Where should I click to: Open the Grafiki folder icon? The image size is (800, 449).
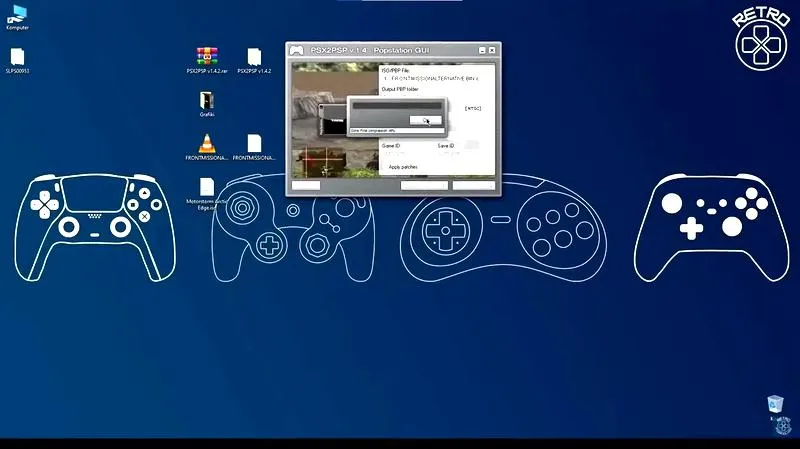207,105
